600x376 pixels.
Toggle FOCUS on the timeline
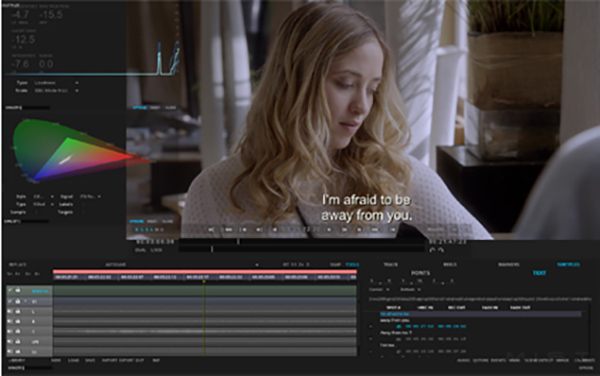point(352,264)
